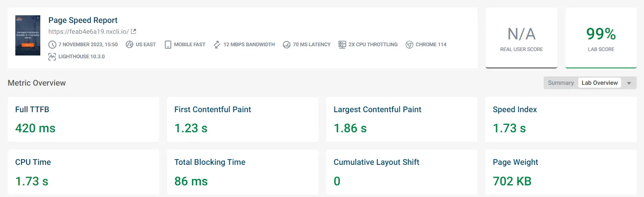The height and width of the screenshot is (197, 644).
Task: Switch to the Summary view
Action: pos(561,83)
